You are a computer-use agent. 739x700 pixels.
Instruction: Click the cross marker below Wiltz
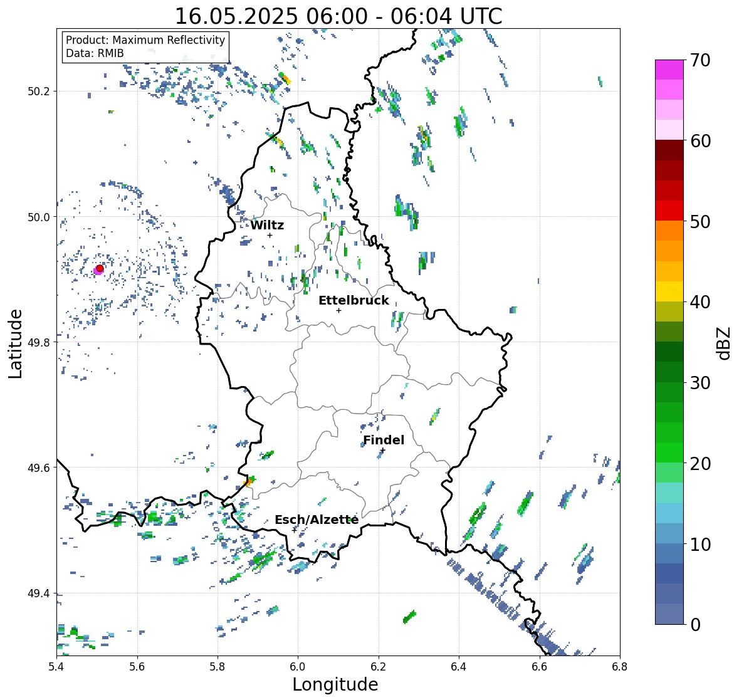tap(270, 235)
